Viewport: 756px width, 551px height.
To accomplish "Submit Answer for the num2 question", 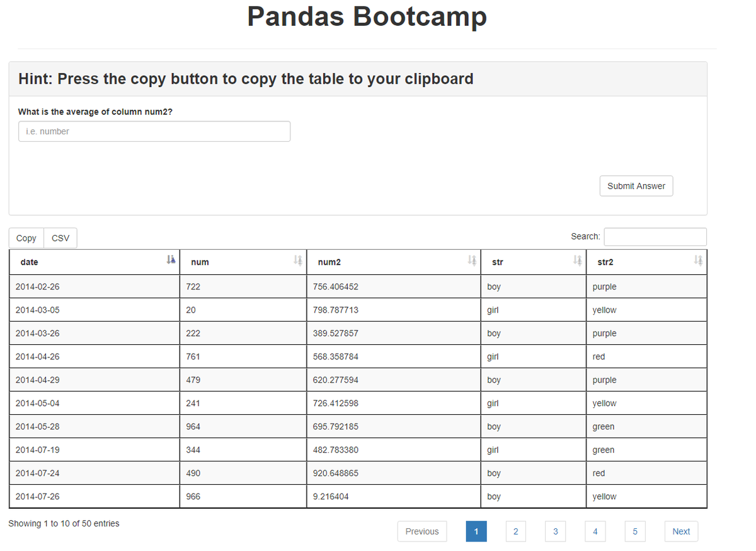I will click(636, 186).
